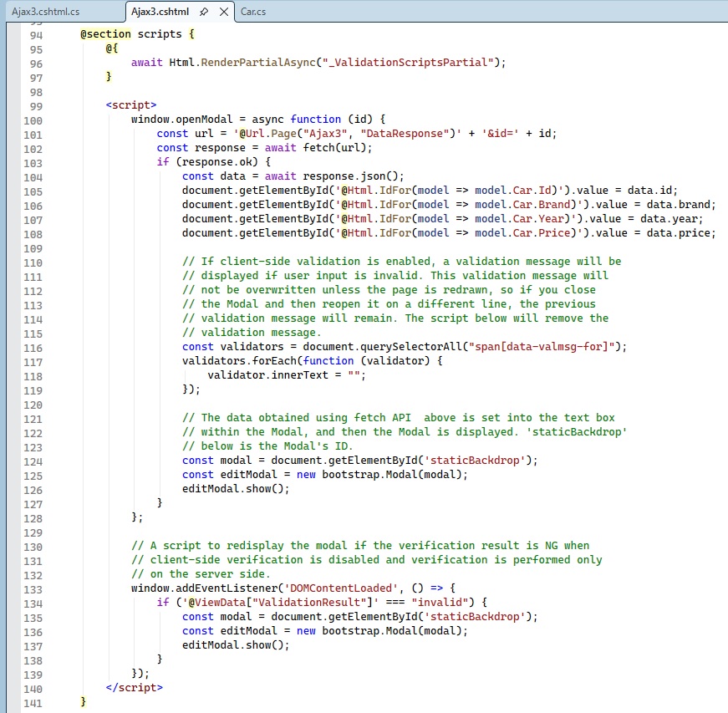728x713 pixels.
Task: Close the Ajax3.cshtml tab
Action: (223, 13)
